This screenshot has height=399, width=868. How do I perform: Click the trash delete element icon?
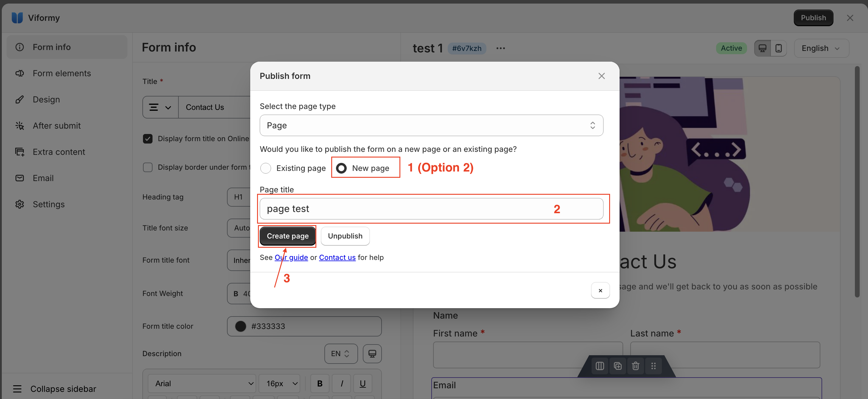point(635,366)
